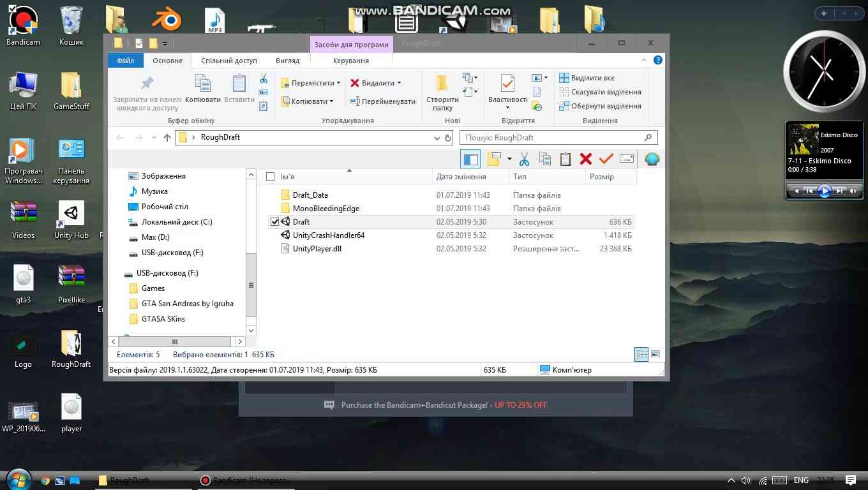
Task: Click Обернути виділення button
Action: 600,106
